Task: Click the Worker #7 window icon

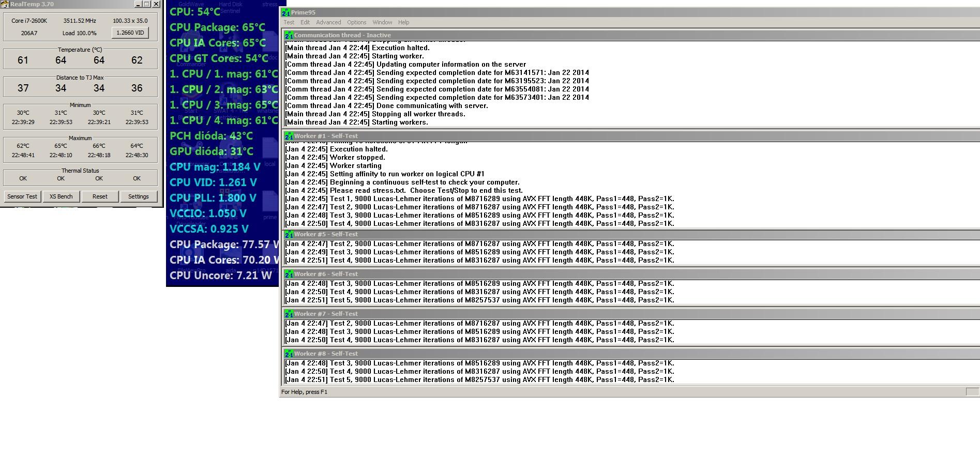Action: [289, 314]
